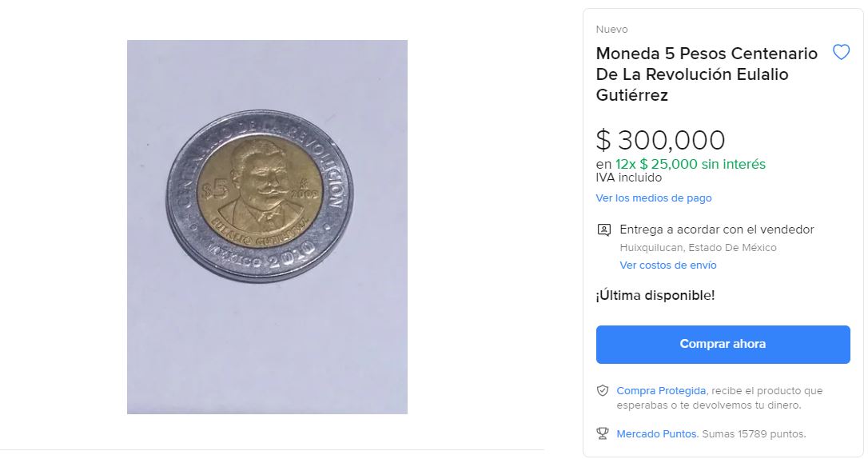The width and height of the screenshot is (868, 459).
Task: Click the delivery person icon beside Entrega
Action: click(604, 229)
